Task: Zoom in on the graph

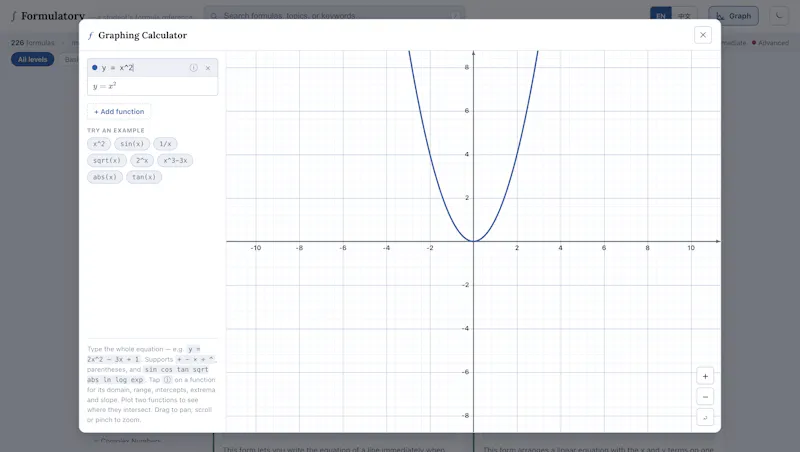Action: (705, 376)
